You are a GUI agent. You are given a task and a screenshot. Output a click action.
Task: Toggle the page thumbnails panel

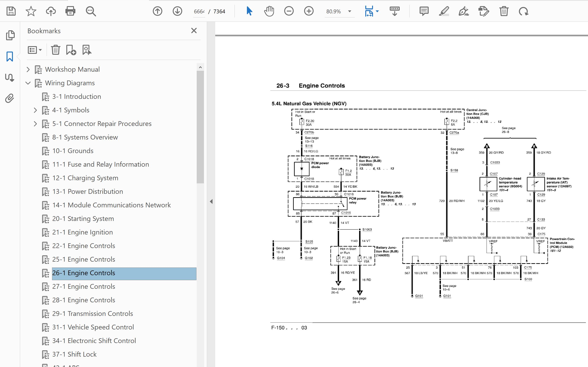(10, 36)
